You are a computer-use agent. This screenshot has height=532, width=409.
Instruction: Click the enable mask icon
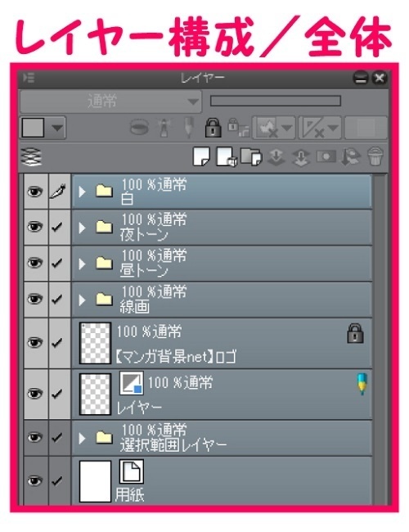pyautogui.click(x=268, y=128)
